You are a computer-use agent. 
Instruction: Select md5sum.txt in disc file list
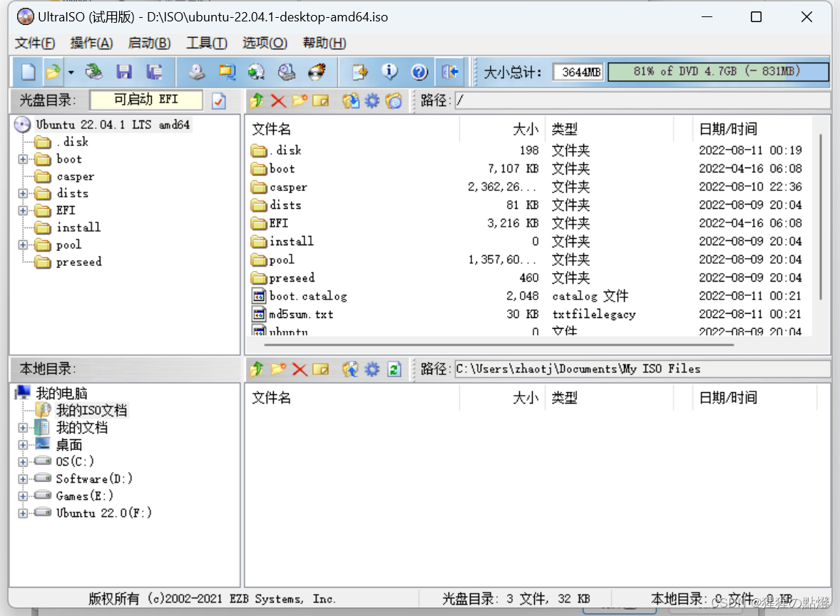click(x=301, y=314)
